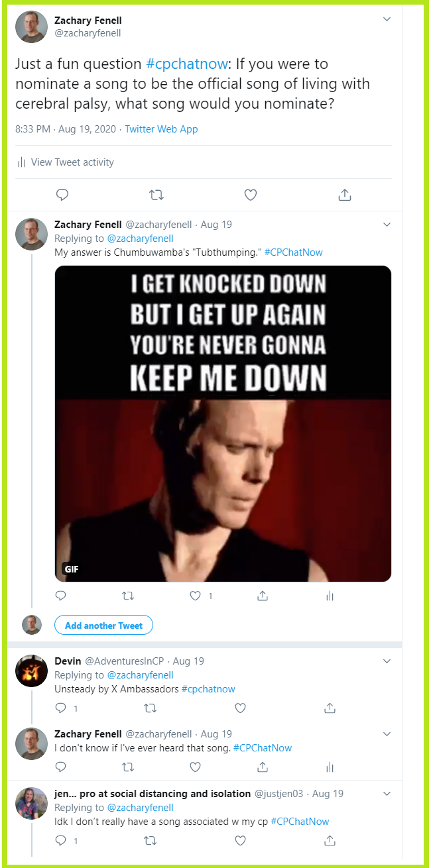
Task: Retweet Devin's X Ambassadors tweet
Action: [x=151, y=708]
